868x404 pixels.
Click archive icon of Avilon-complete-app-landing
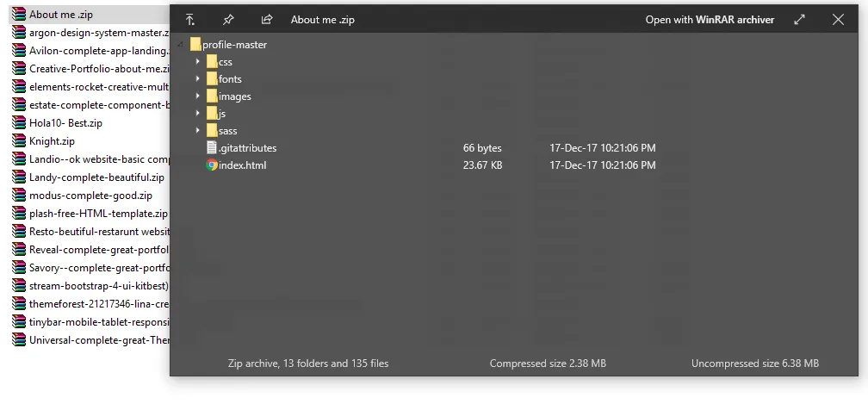(19, 50)
